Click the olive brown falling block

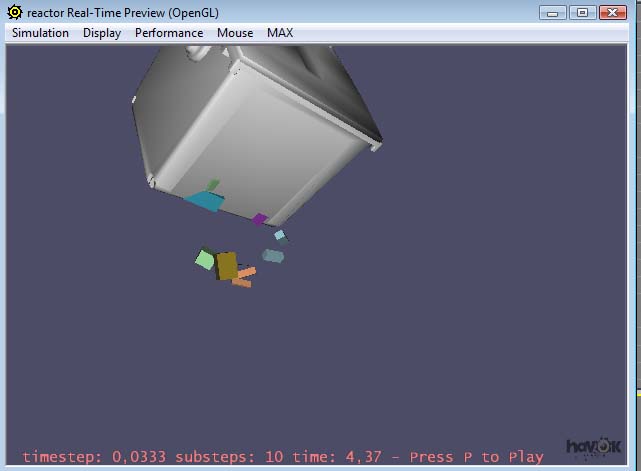[226, 266]
